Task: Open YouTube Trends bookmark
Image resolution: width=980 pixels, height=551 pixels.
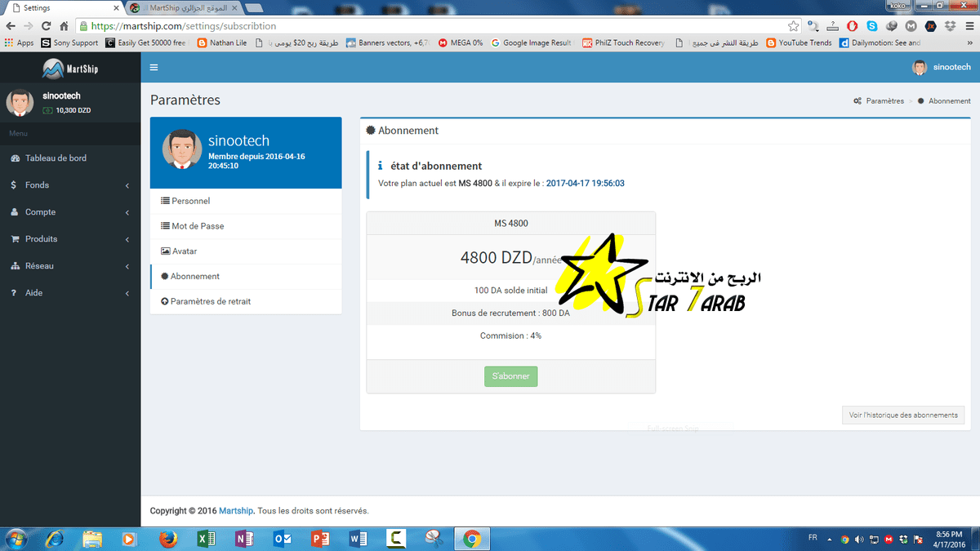Action: 799,43
